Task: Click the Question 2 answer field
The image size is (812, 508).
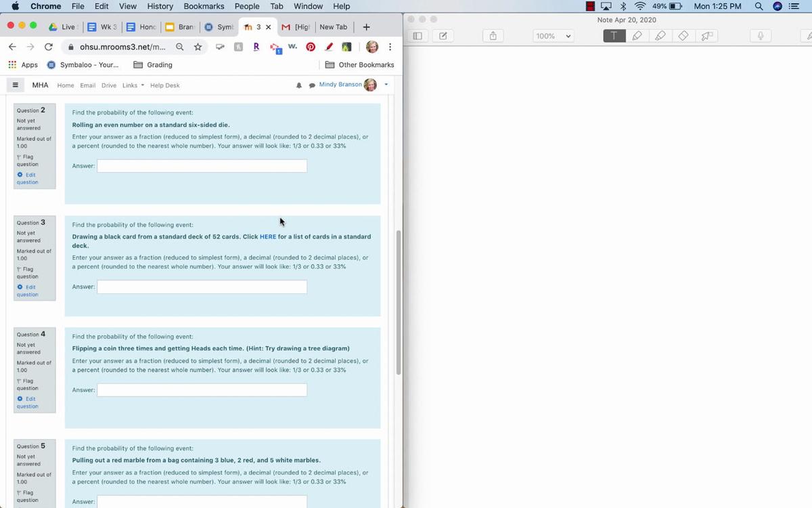Action: point(202,166)
